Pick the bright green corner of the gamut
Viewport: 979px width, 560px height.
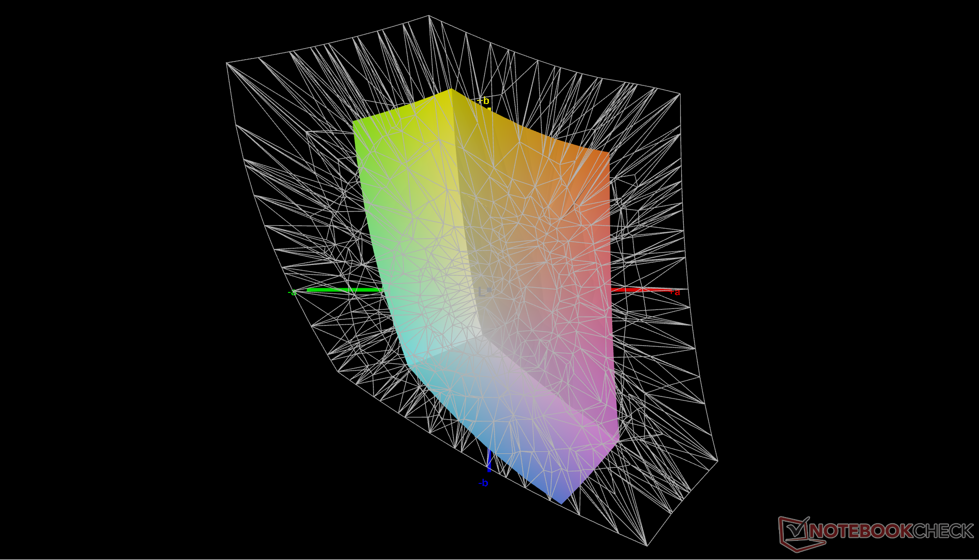pos(354,123)
